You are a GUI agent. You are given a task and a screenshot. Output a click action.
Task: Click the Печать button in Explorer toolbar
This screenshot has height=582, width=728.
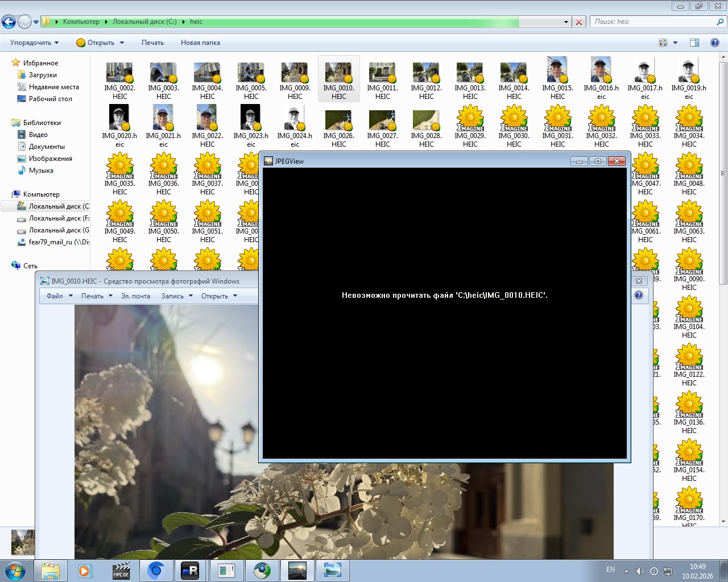point(152,43)
